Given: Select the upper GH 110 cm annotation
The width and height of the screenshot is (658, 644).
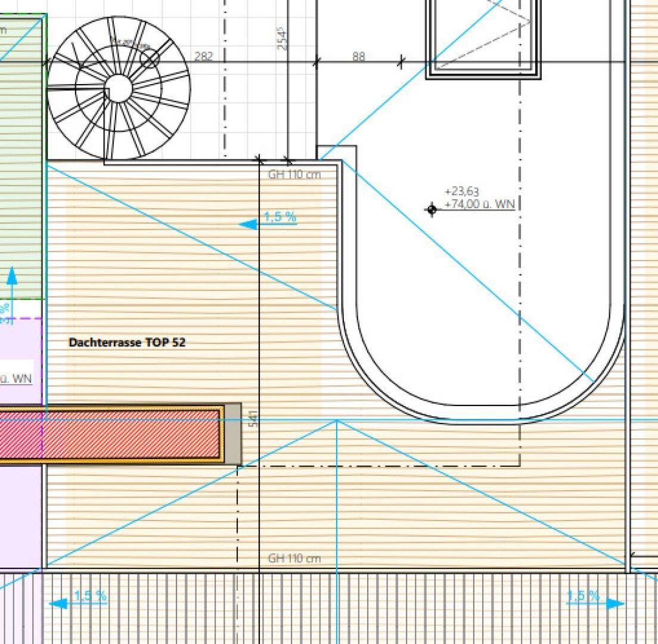Looking at the screenshot, I should click(x=294, y=175).
